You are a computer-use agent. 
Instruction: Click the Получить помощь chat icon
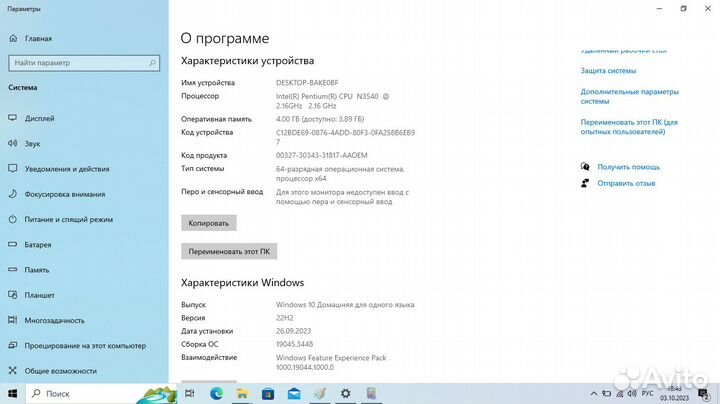click(585, 167)
